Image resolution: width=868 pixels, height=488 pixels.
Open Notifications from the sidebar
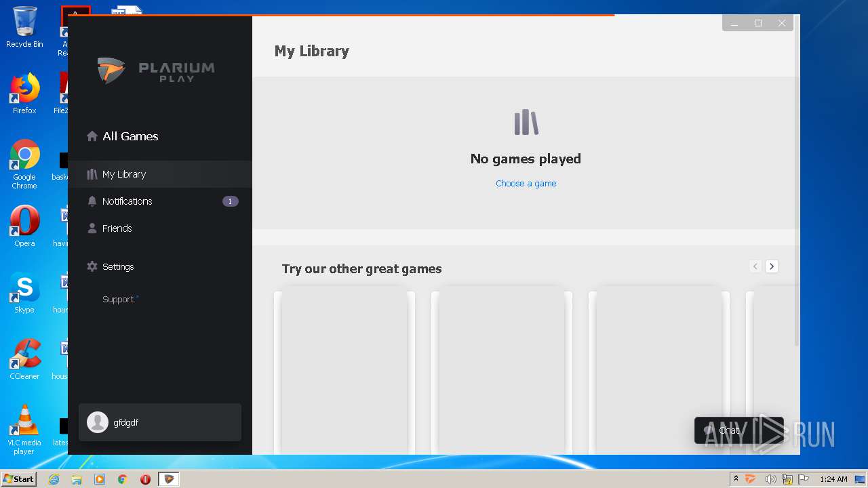click(x=160, y=201)
